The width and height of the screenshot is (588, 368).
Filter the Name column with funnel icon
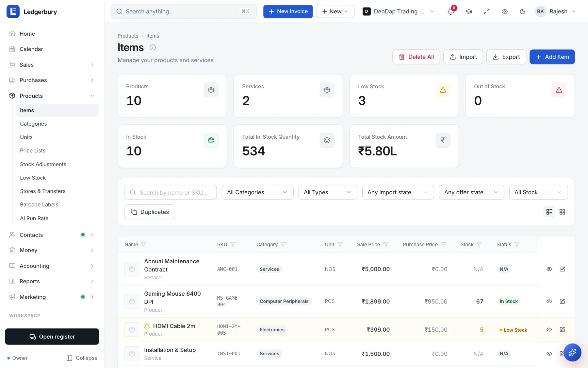[144, 245]
